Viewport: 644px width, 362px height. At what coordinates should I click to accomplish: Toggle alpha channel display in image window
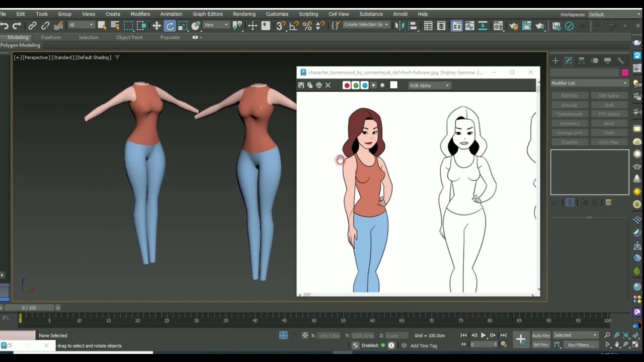click(373, 85)
